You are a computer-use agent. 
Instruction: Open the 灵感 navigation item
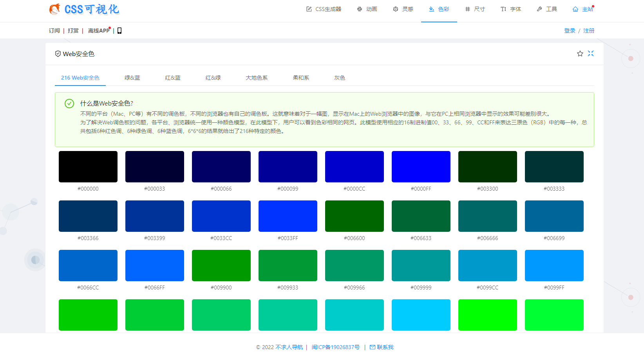pos(403,9)
